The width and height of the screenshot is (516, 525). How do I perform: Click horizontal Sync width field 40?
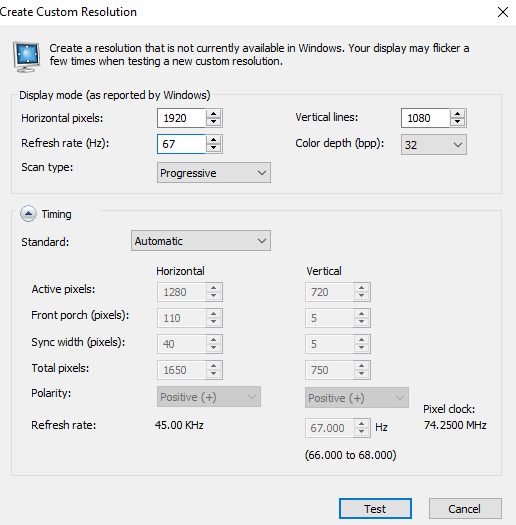181,344
